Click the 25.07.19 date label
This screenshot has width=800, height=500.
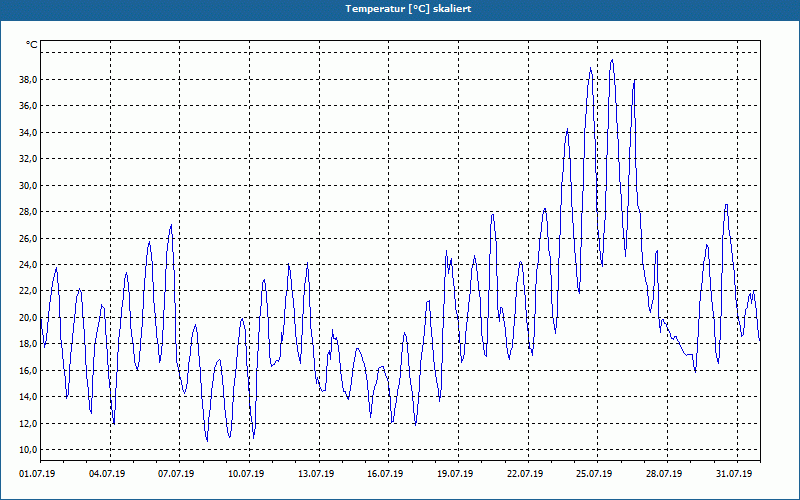tap(594, 474)
